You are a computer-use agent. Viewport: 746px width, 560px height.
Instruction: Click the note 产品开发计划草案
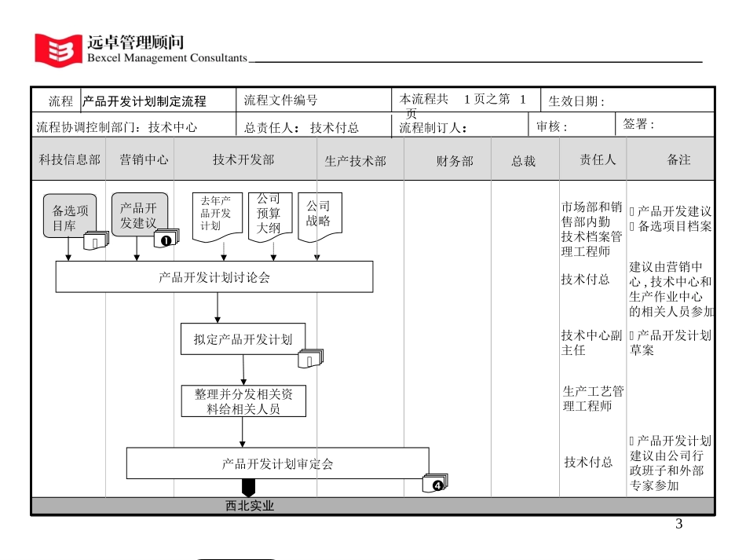click(x=671, y=342)
